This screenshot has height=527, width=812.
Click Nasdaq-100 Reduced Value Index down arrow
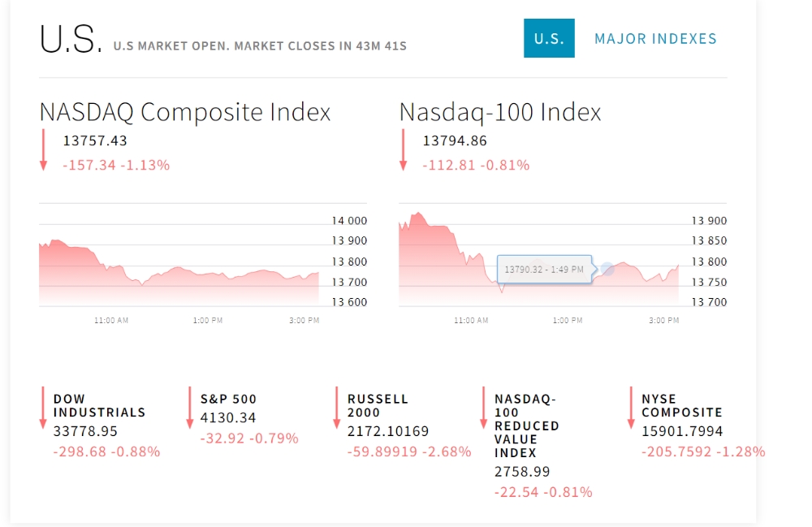click(x=483, y=408)
